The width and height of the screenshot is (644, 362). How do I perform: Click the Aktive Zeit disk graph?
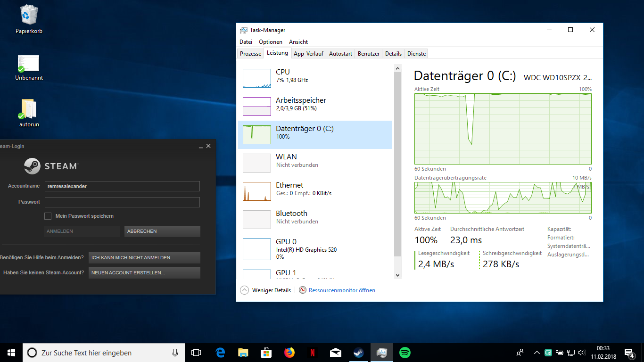(503, 129)
